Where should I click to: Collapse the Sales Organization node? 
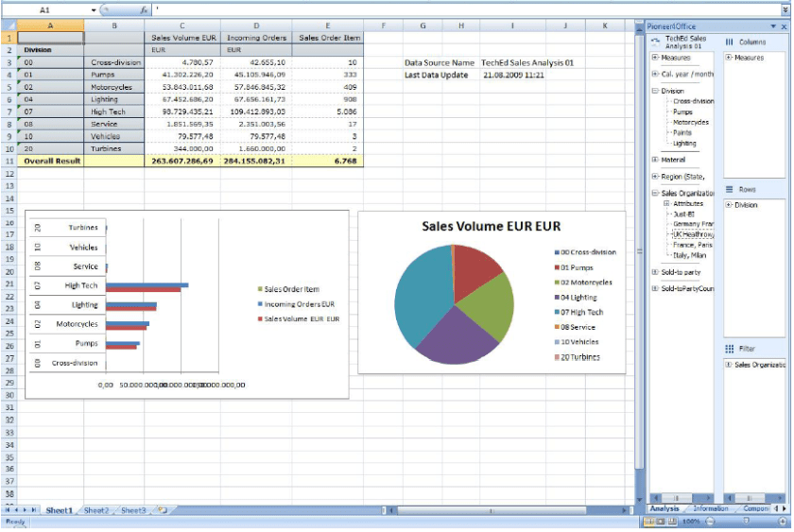[655, 194]
